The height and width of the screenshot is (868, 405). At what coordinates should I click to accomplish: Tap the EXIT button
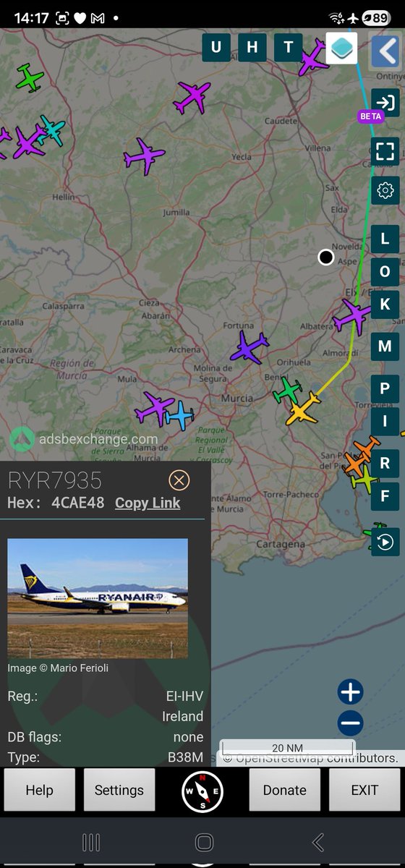point(364,790)
